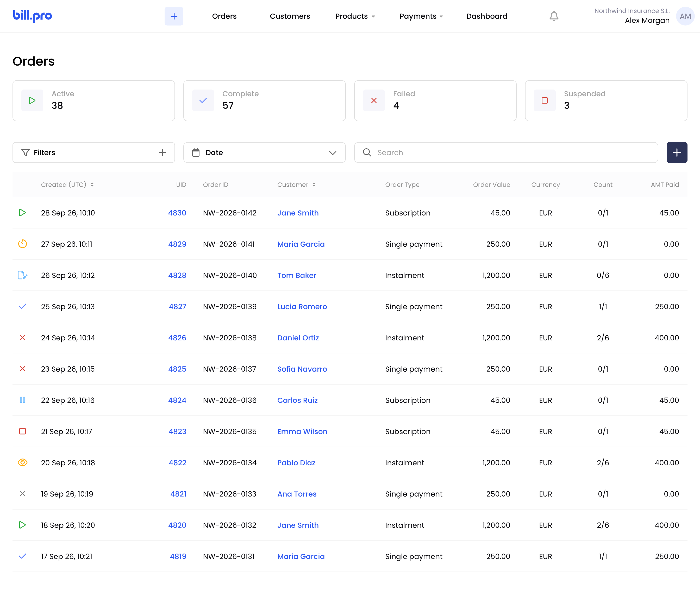Sort by Customer column
700x597 pixels.
click(x=296, y=185)
